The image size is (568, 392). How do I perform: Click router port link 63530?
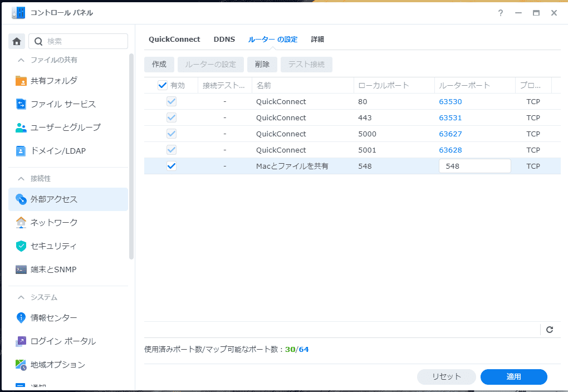click(x=451, y=101)
